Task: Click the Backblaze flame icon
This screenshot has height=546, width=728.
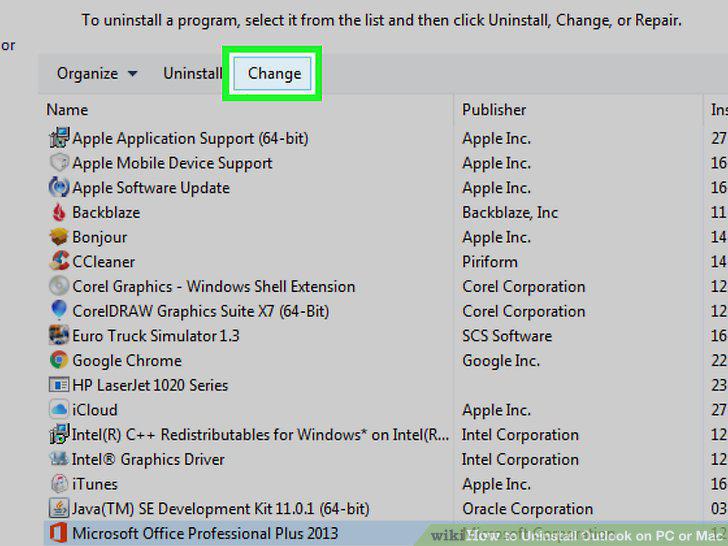Action: pyautogui.click(x=59, y=212)
